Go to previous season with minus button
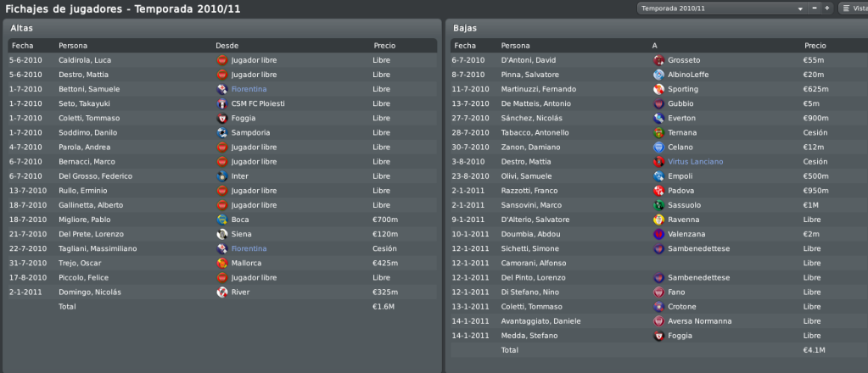This screenshot has height=373, width=868. [x=815, y=8]
